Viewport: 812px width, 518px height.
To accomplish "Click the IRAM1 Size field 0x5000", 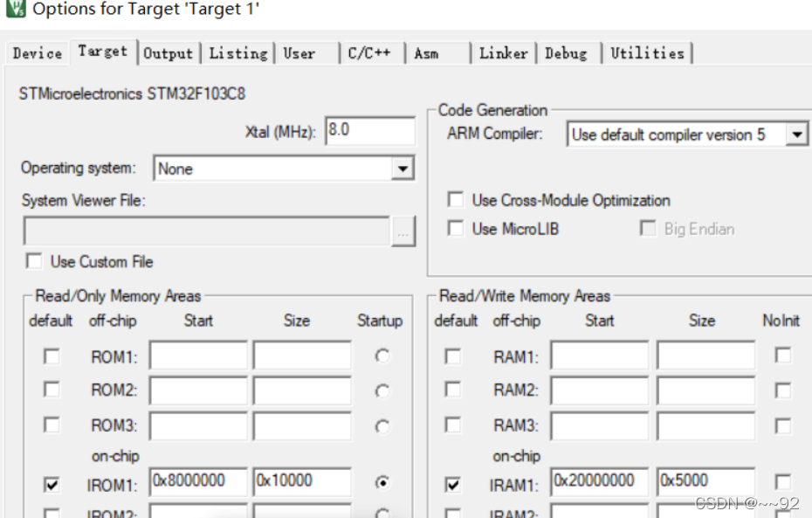I will coord(705,481).
